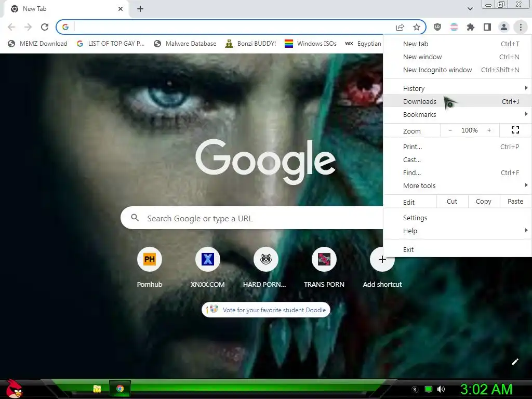Viewport: 532px width, 399px height.
Task: Open the Windows ISOs bookmark
Action: (311, 44)
